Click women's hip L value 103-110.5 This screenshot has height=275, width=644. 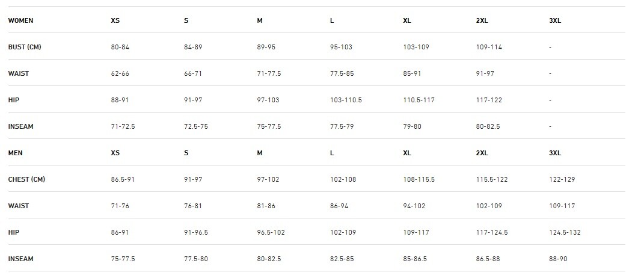point(346,100)
